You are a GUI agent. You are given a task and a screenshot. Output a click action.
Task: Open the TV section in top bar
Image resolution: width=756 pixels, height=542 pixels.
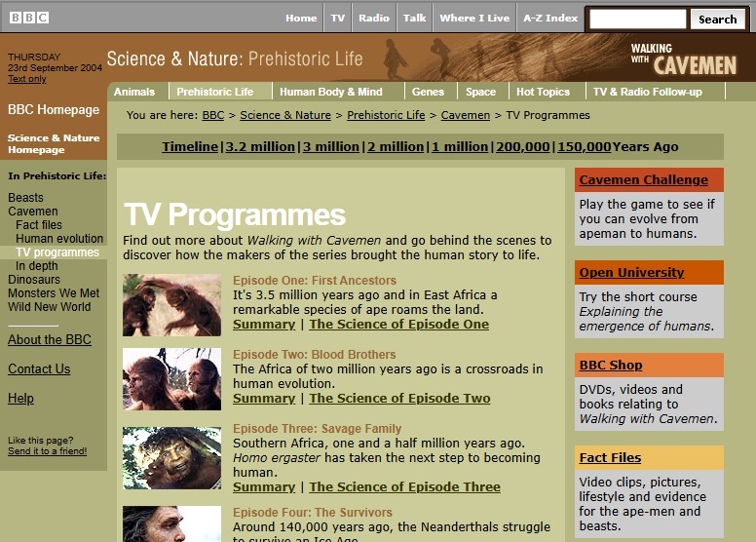(x=337, y=18)
